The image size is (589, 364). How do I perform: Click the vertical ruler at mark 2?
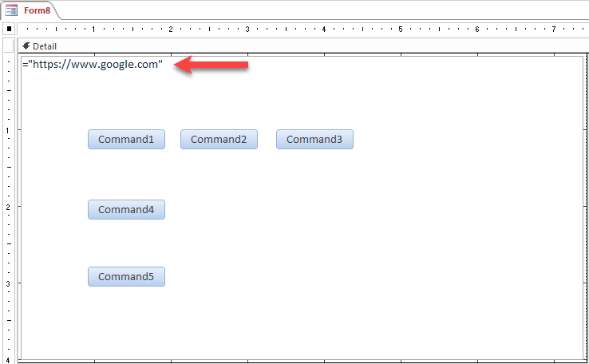click(x=8, y=207)
